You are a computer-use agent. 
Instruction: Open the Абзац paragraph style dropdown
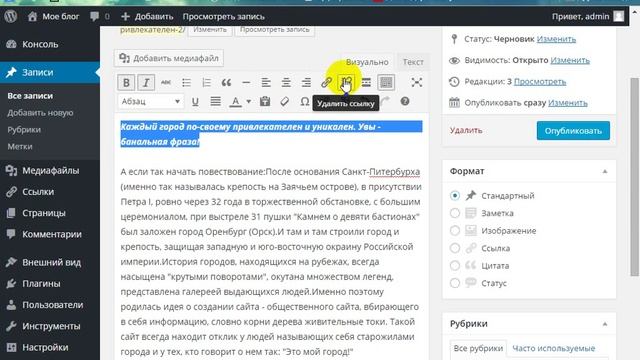[x=150, y=102]
